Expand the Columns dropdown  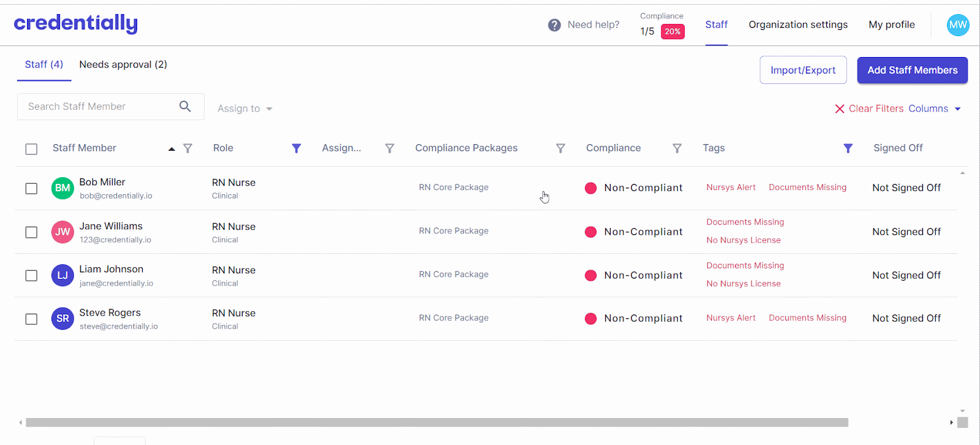click(x=935, y=108)
